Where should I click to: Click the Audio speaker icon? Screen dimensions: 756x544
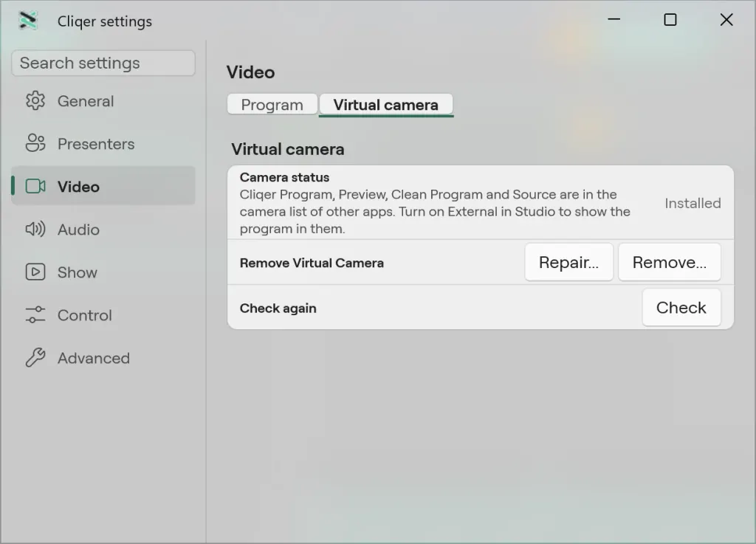35,230
